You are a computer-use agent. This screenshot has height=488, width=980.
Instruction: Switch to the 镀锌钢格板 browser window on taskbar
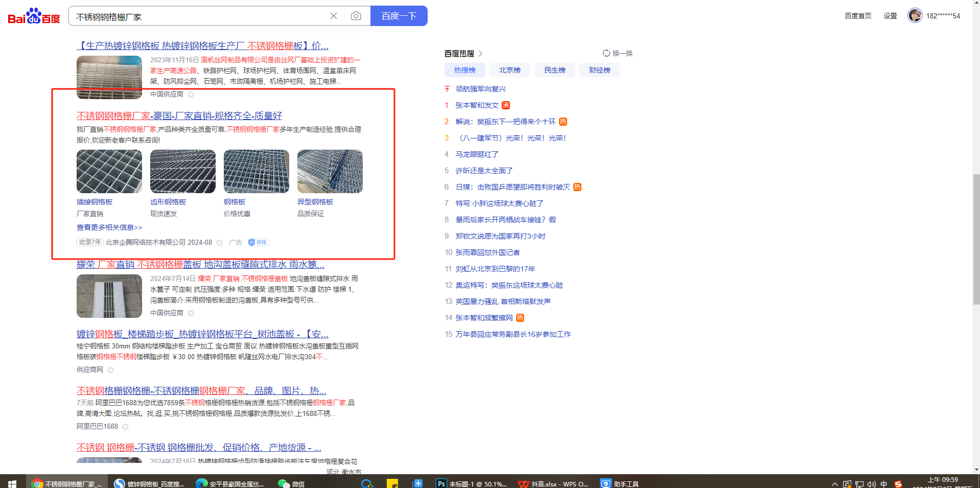coord(149,483)
